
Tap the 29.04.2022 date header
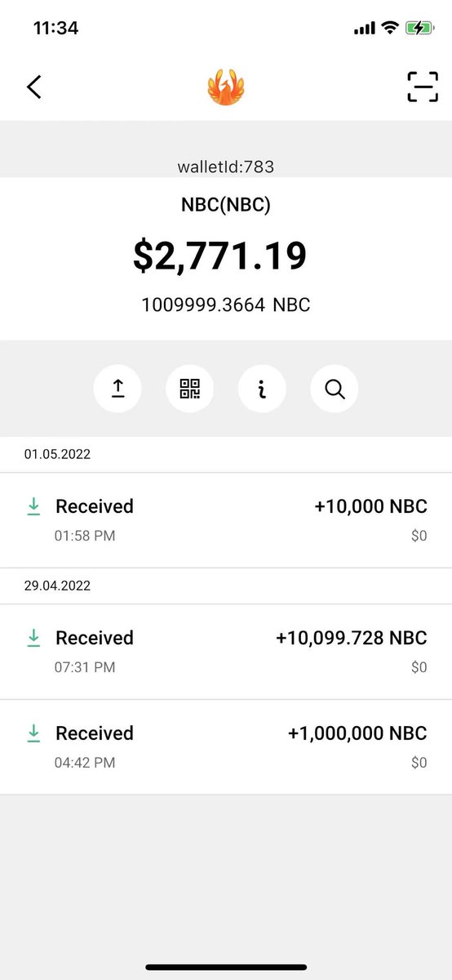[57, 586]
